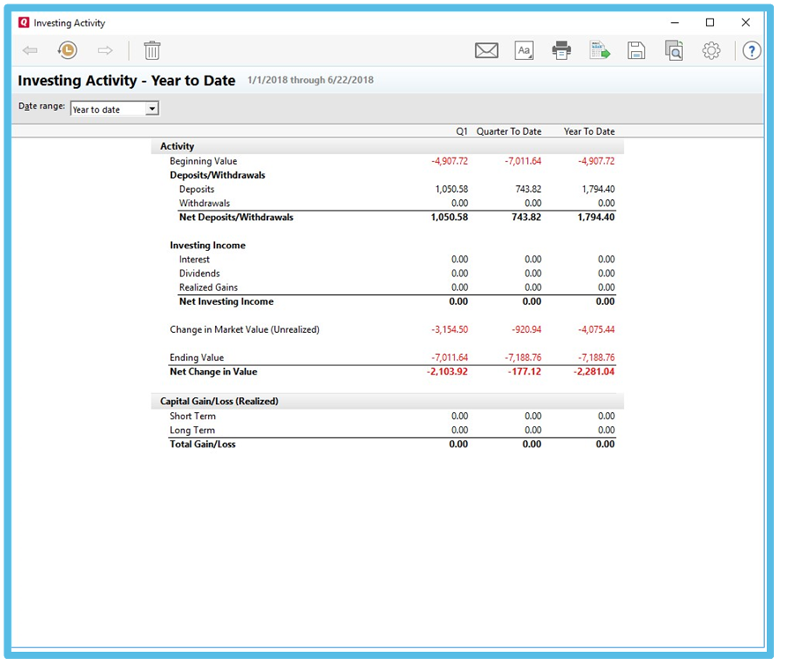Click the Quarter To Date column header
The height and width of the screenshot is (672, 787).
click(x=509, y=131)
